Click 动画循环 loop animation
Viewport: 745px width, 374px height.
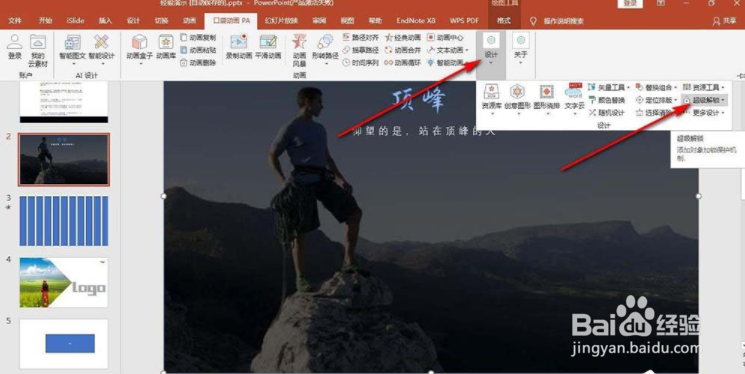coord(403,63)
